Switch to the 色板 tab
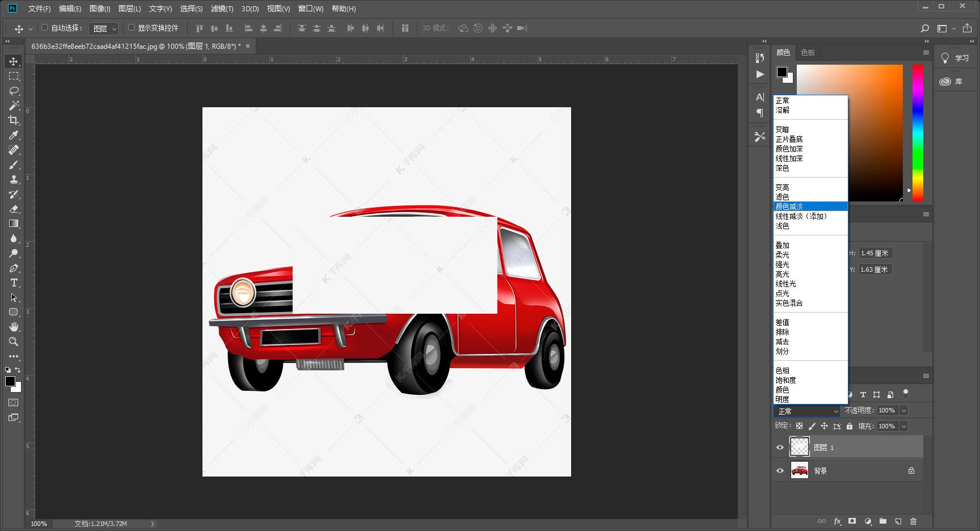The height and width of the screenshot is (531, 980). (808, 52)
